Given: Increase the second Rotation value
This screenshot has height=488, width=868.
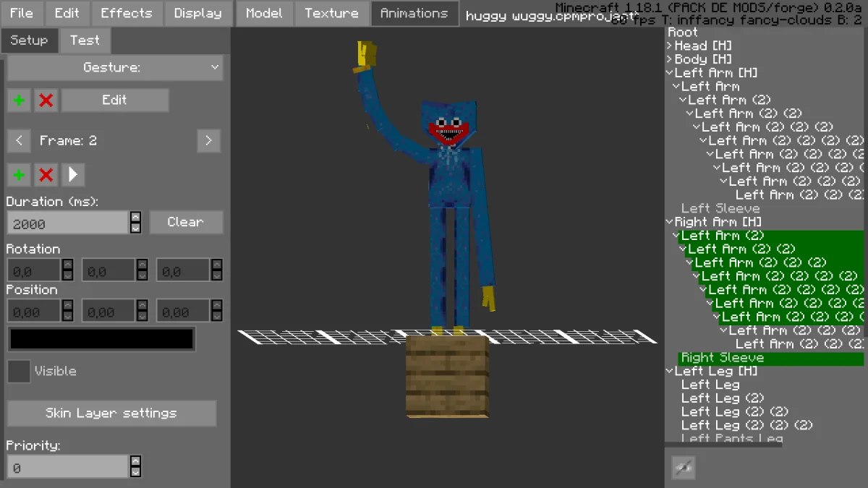Looking at the screenshot, I should pyautogui.click(x=142, y=265).
